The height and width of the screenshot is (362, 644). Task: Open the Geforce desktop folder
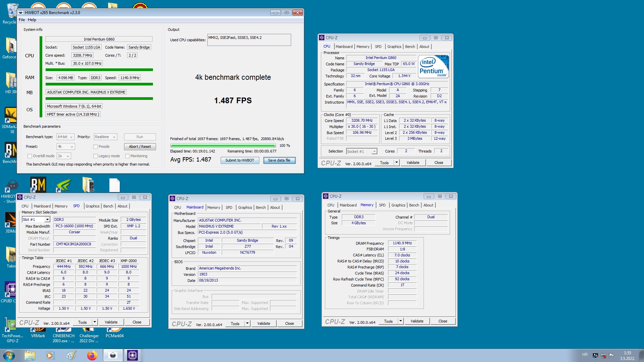tap(9, 48)
